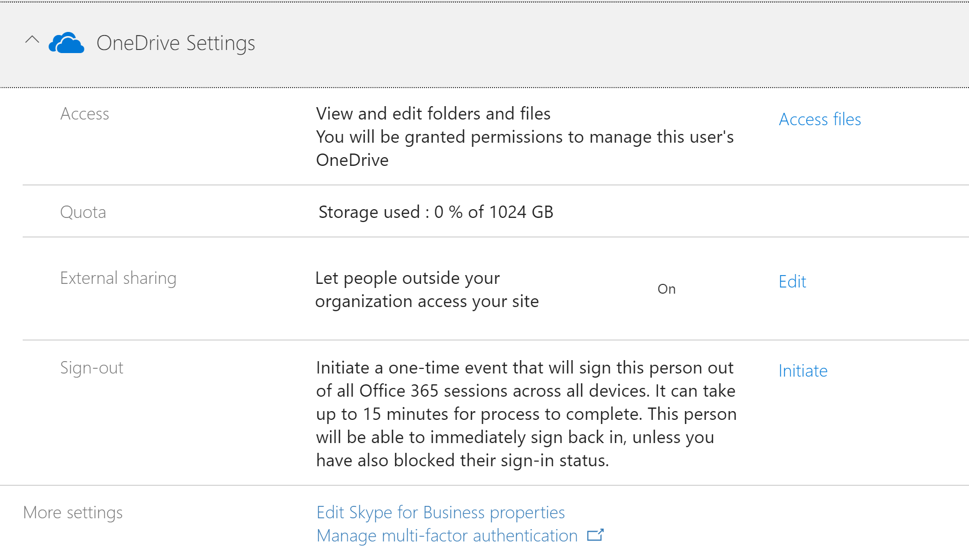Select the External sharing label
The height and width of the screenshot is (560, 969).
118,278
